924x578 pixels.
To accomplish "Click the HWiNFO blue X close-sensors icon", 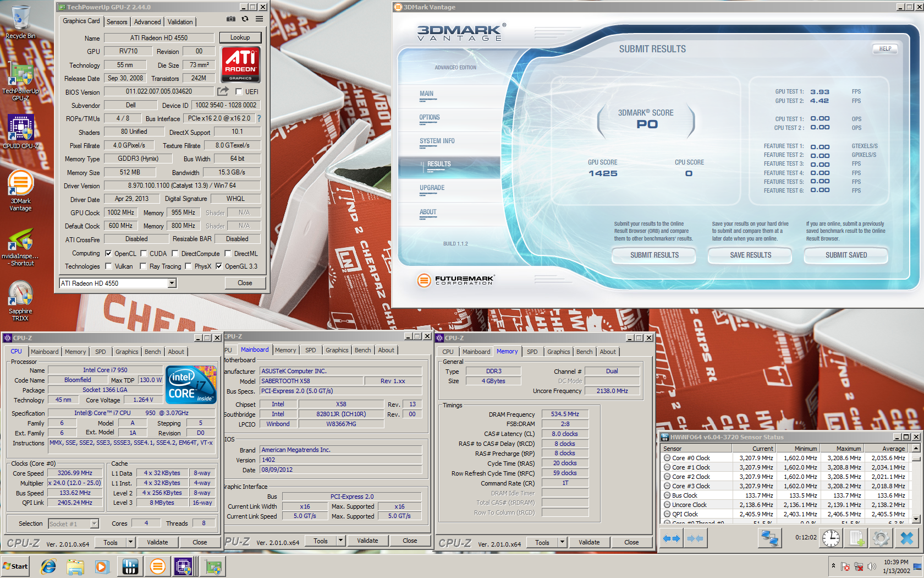I will point(907,538).
